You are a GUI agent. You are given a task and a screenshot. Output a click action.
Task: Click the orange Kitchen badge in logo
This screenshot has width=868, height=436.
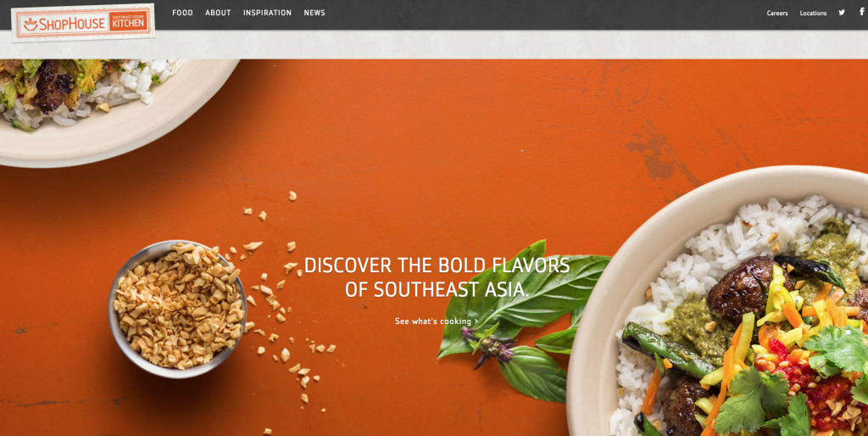[129, 20]
